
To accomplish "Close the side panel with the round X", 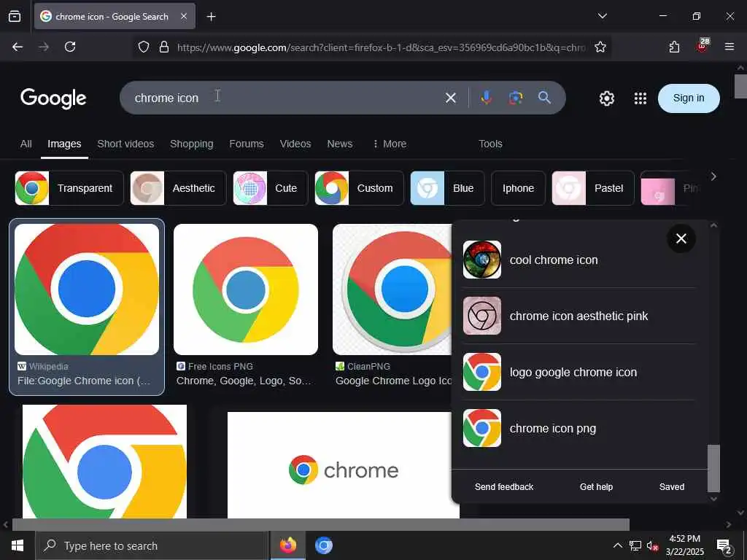I will tap(681, 238).
